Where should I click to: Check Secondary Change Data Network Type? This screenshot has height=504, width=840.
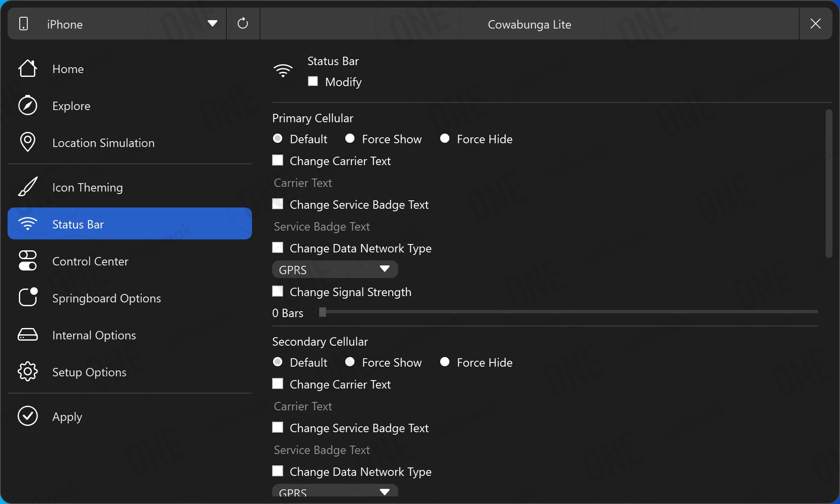(278, 471)
